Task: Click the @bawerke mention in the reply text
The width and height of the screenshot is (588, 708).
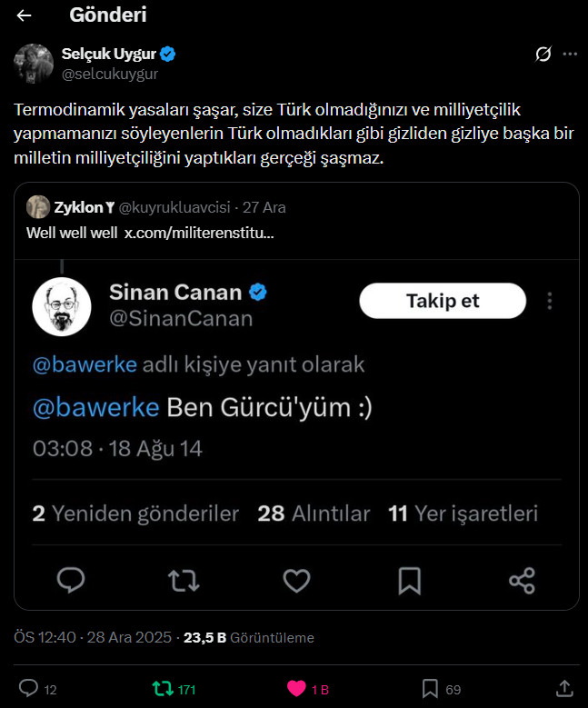Action: (97, 407)
